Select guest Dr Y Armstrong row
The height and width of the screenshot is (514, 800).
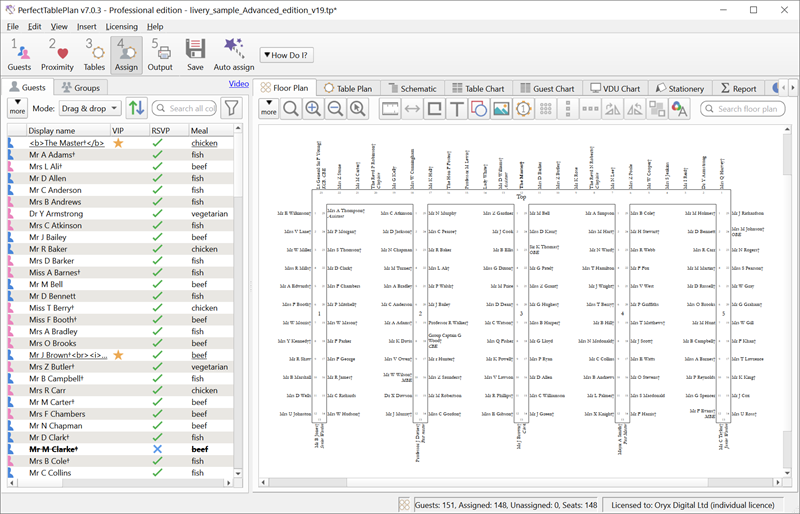(x=120, y=213)
